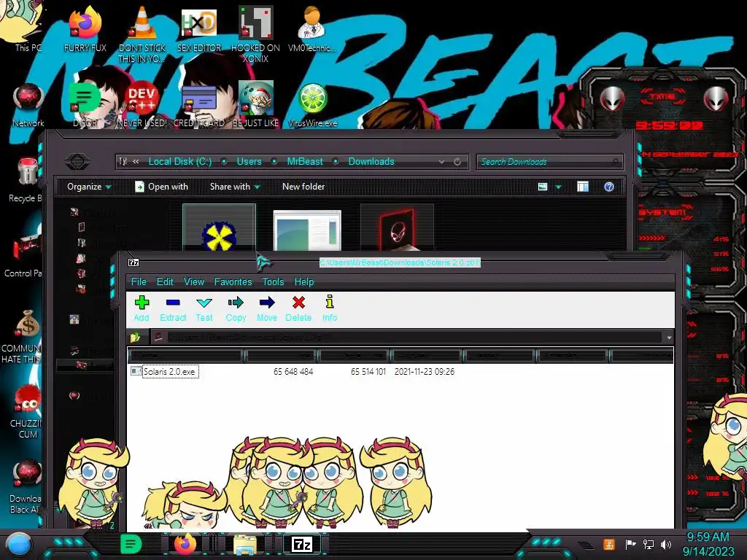Click MrBeast breadcrumb in address bar
The width and height of the screenshot is (747, 560).
tap(305, 161)
